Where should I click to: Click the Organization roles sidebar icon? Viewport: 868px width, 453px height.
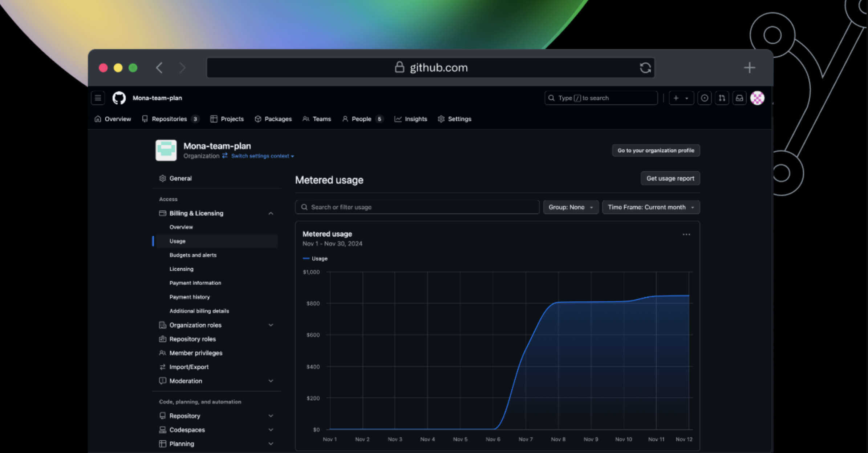point(163,325)
